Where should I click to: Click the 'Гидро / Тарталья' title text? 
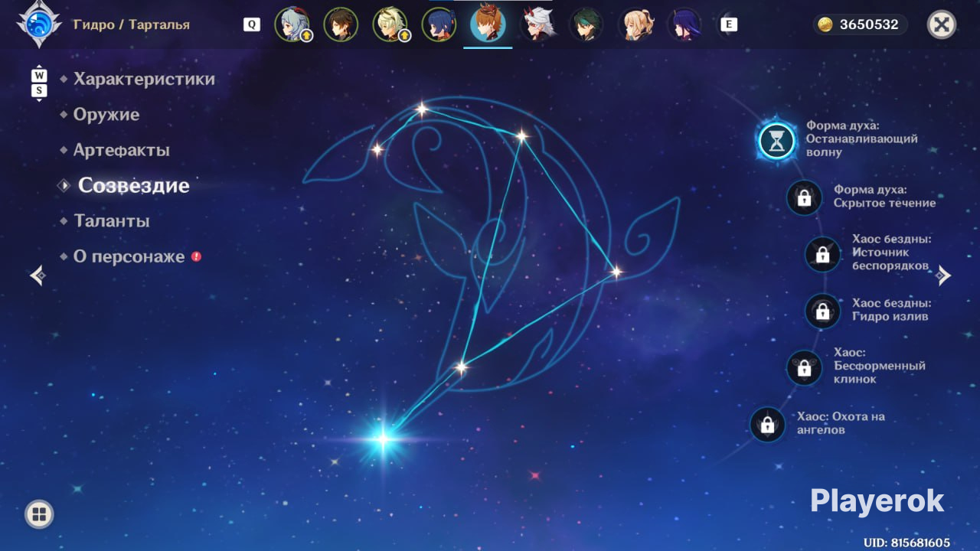pyautogui.click(x=131, y=24)
